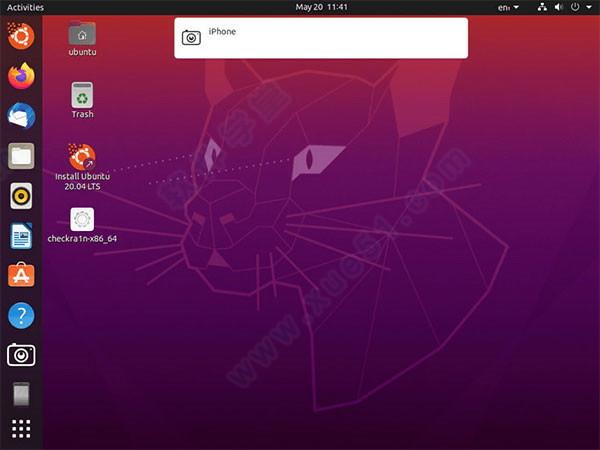Open the iPhone camera device in the dock
This screenshot has width=600, height=450.
21,355
